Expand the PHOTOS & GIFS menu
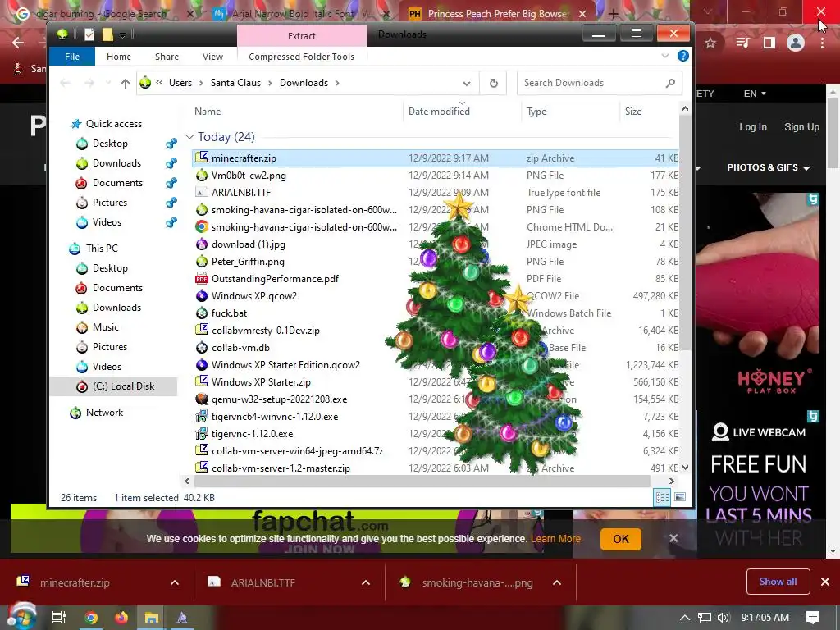 pos(768,167)
